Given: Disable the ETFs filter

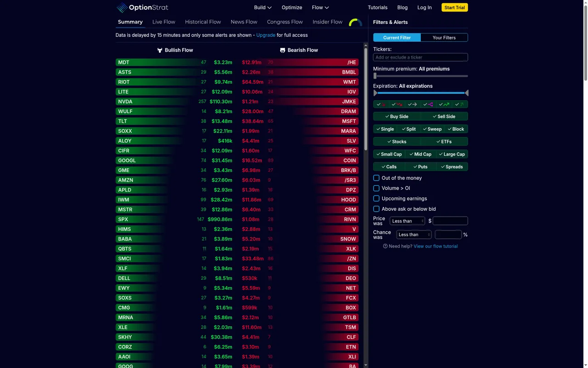Looking at the screenshot, I should click(x=444, y=142).
